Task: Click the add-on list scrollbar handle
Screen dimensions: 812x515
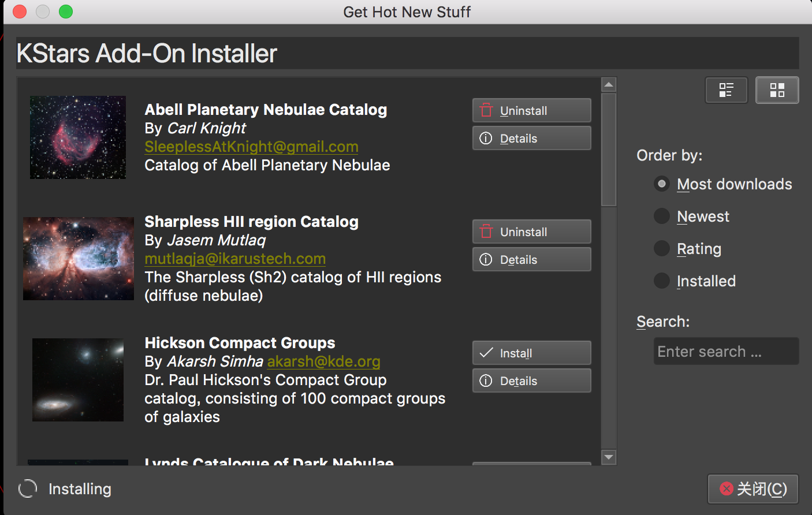Action: [609, 150]
